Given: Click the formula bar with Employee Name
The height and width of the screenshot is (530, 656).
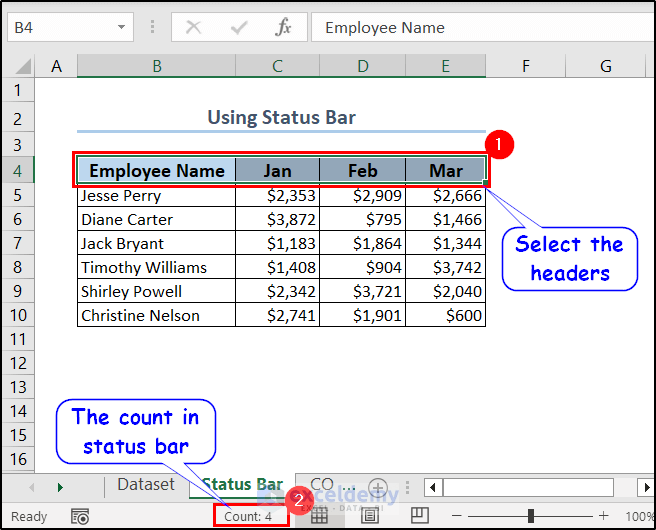Looking at the screenshot, I should (x=483, y=27).
